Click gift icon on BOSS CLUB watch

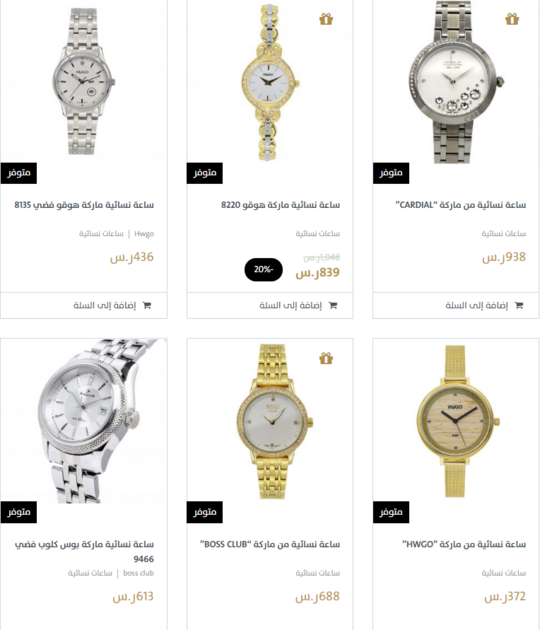click(x=326, y=358)
